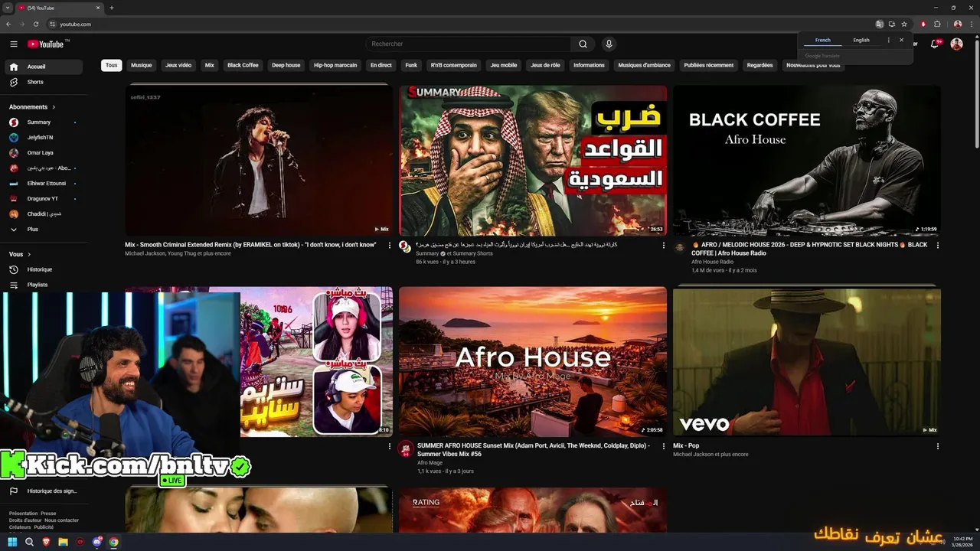Click the YouTube logo

pyautogui.click(x=47, y=44)
